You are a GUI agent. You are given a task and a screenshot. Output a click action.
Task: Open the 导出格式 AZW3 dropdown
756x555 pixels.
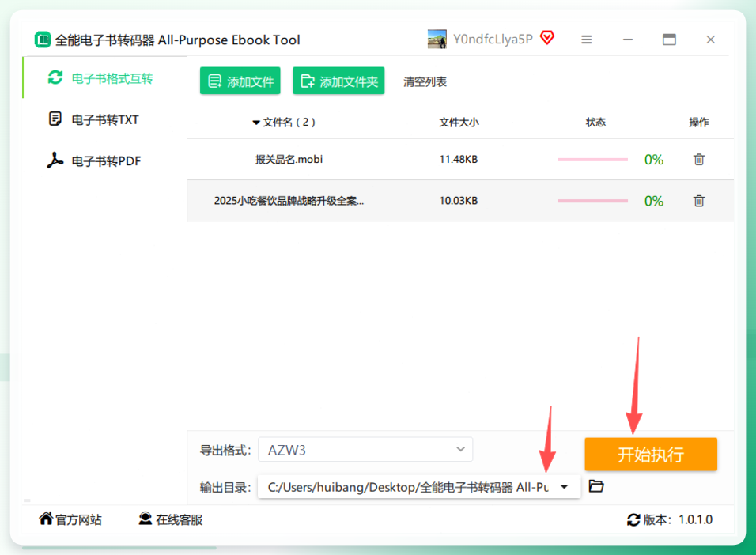365,449
